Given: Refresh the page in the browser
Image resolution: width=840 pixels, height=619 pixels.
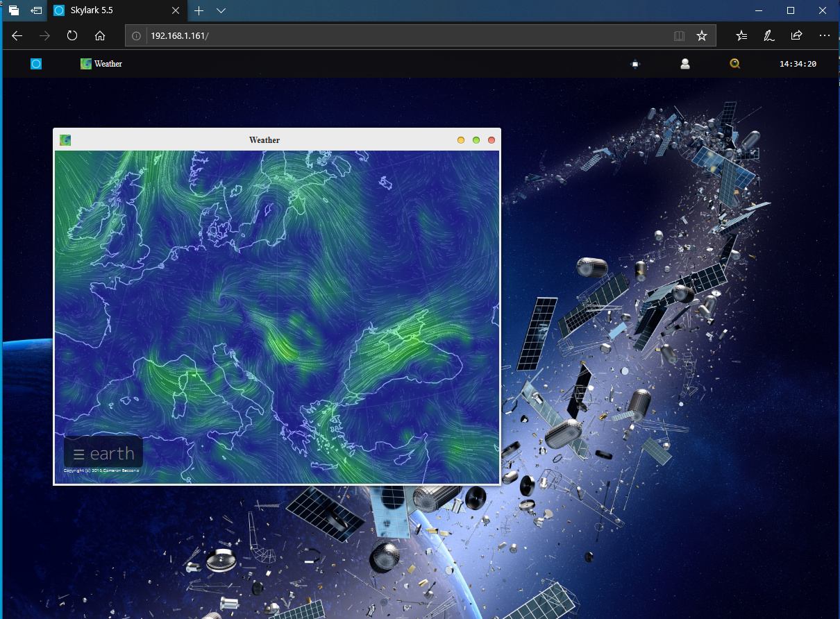Looking at the screenshot, I should 72,35.
